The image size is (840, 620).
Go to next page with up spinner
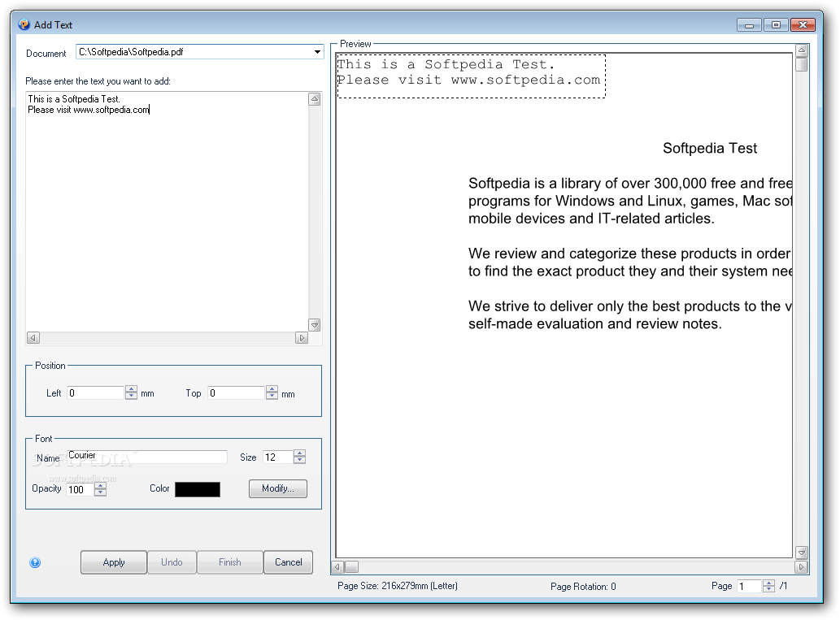768,583
